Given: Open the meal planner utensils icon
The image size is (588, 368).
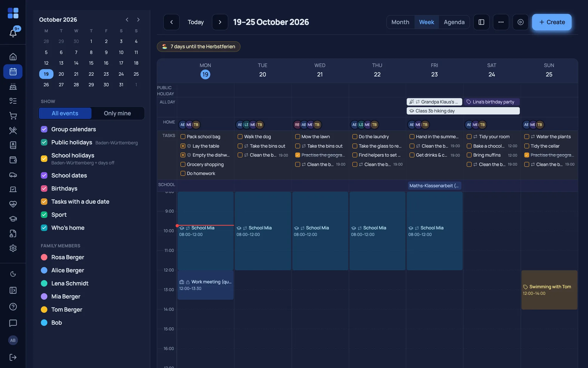Looking at the screenshot, I should (x=13, y=130).
